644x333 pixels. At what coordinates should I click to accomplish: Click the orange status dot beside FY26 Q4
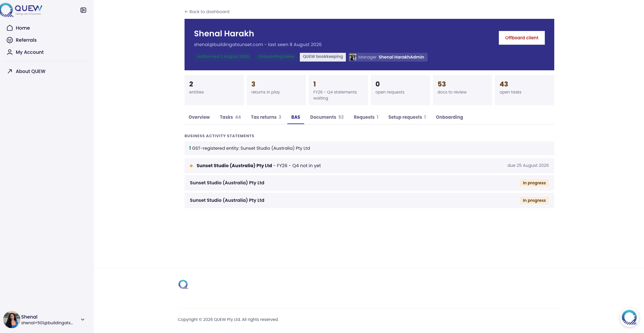tap(191, 166)
